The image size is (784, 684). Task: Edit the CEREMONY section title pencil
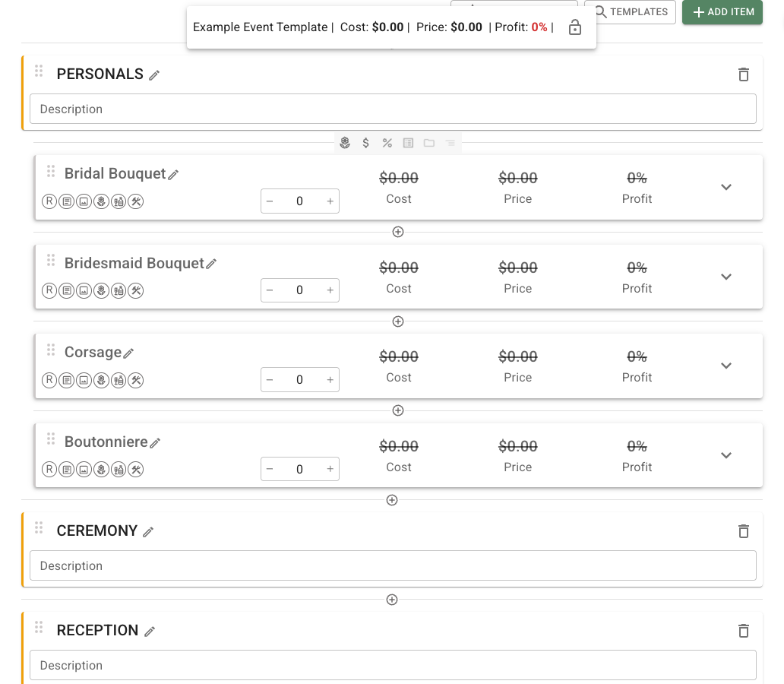click(x=148, y=532)
